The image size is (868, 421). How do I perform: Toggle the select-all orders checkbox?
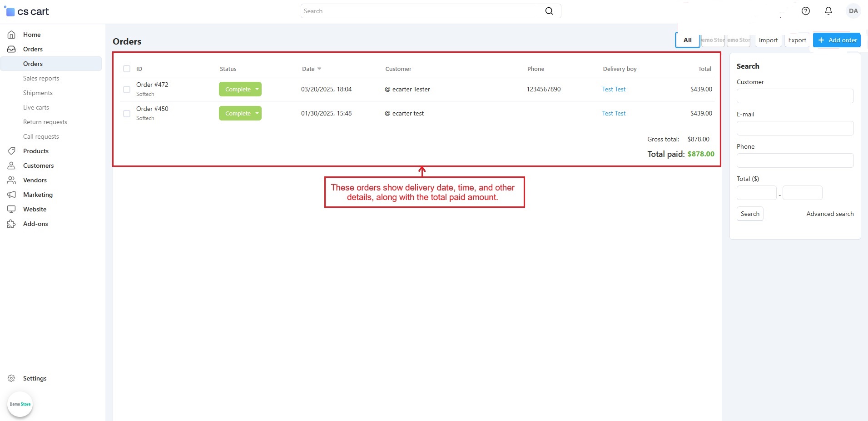coord(127,69)
